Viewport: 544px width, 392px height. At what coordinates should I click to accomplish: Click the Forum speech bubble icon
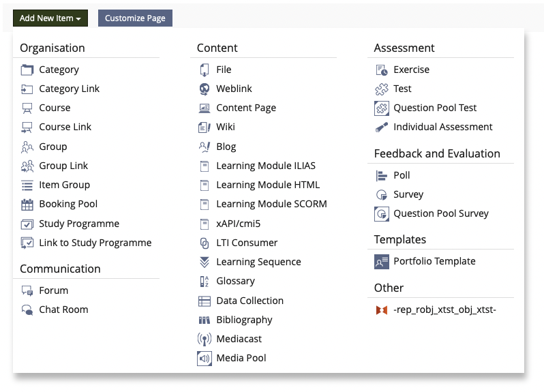tap(27, 290)
